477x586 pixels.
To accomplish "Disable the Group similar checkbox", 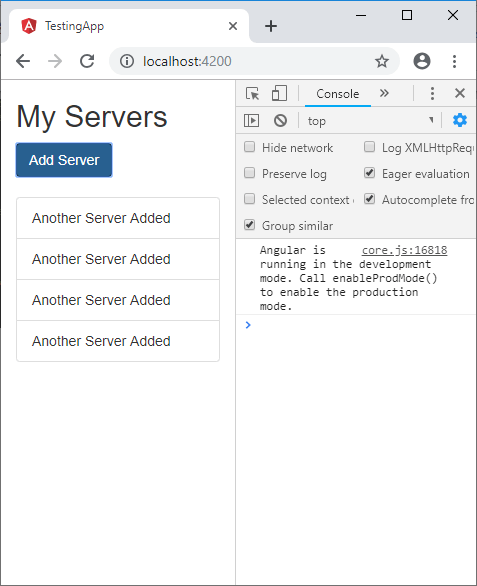I will (249, 225).
